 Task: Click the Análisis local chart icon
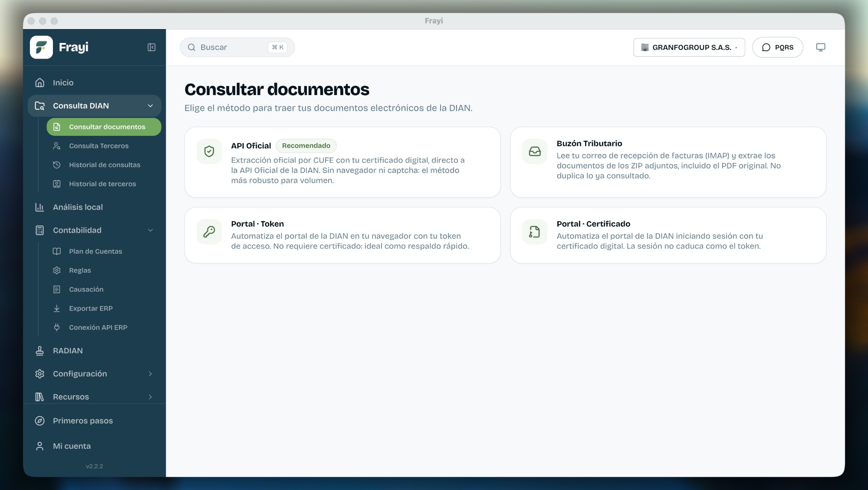39,207
